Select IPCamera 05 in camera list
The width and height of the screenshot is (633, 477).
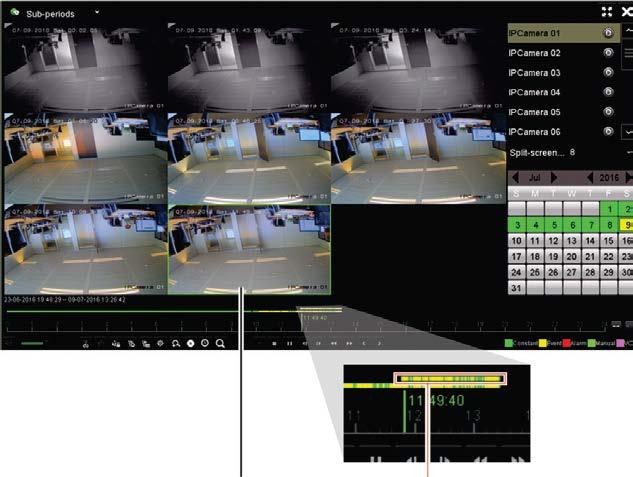click(x=534, y=112)
